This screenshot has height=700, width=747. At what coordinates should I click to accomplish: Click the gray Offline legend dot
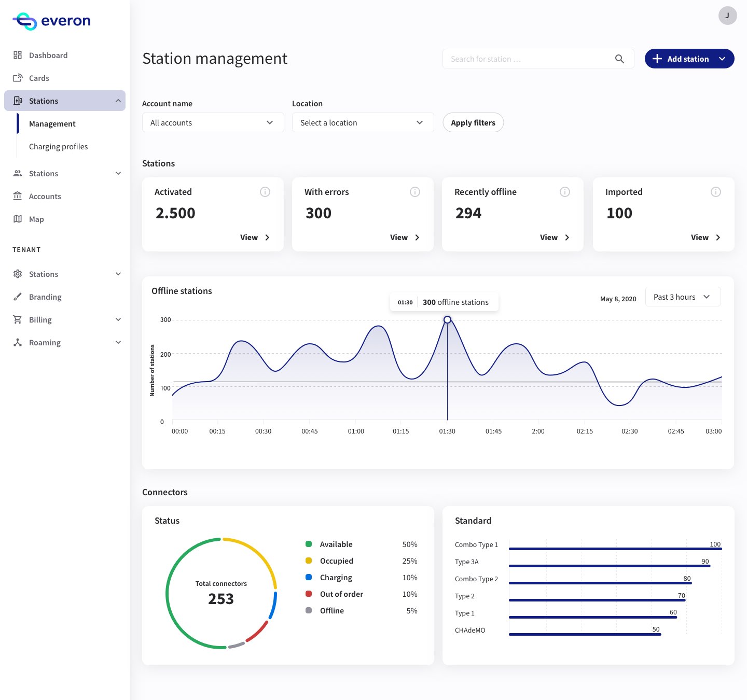pos(309,610)
